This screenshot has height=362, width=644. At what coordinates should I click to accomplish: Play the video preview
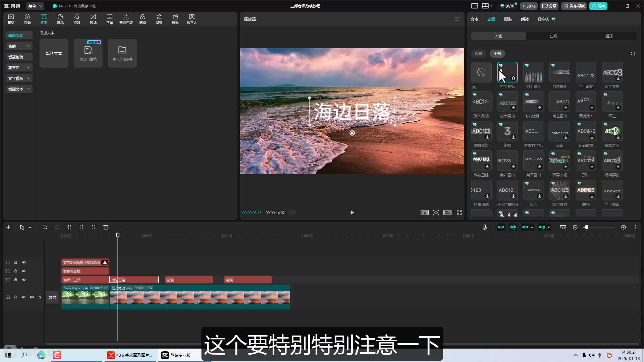(x=352, y=213)
